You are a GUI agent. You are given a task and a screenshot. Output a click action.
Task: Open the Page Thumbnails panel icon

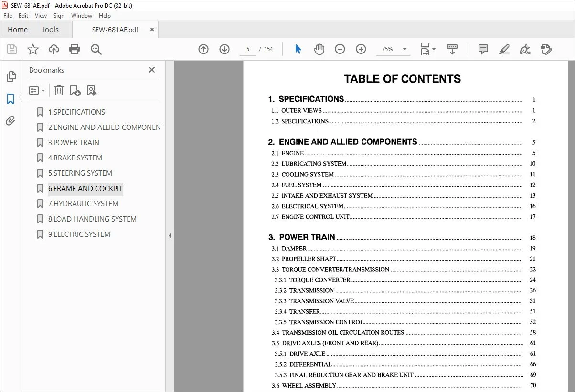click(11, 76)
